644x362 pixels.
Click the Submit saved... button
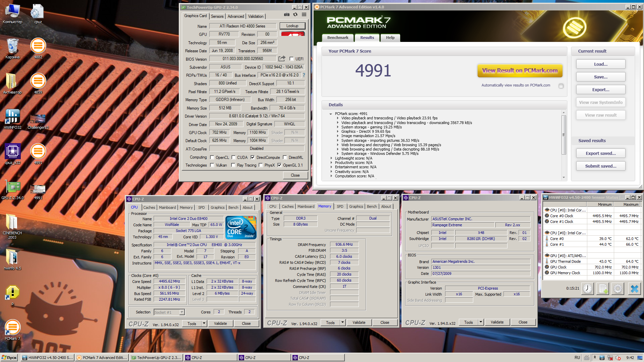pyautogui.click(x=600, y=166)
